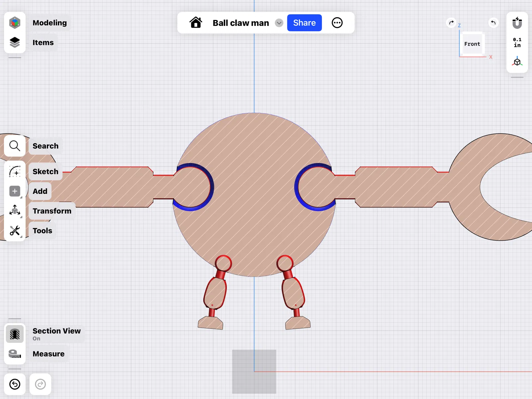Go to the home screen
Viewport: 532px width, 399px height.
(196, 23)
